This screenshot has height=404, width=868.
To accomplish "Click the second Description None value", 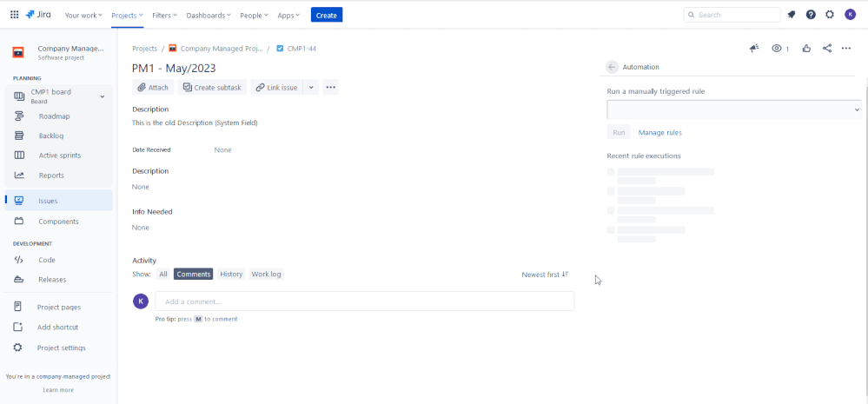I will coord(141,187).
